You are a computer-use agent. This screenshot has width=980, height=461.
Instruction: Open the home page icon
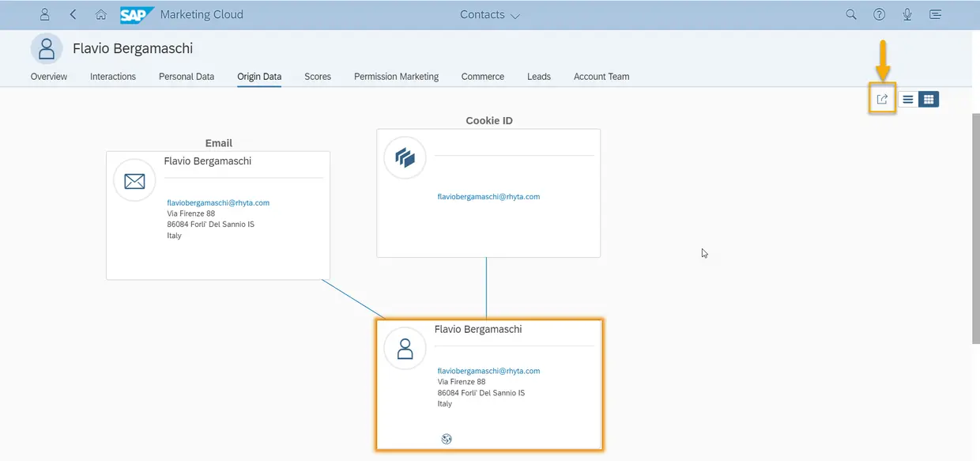point(100,14)
